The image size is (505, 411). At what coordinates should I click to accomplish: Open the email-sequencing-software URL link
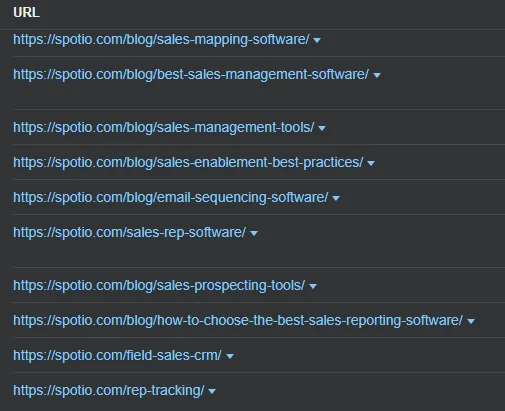point(171,197)
